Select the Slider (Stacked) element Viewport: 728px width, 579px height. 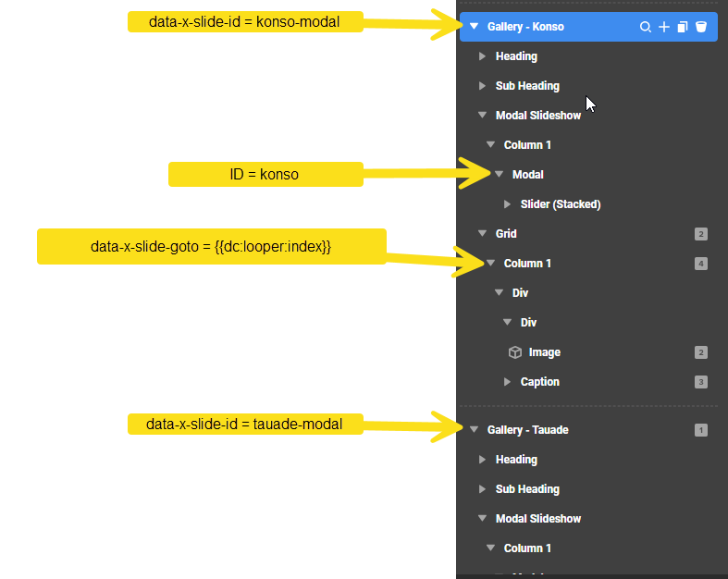560,204
